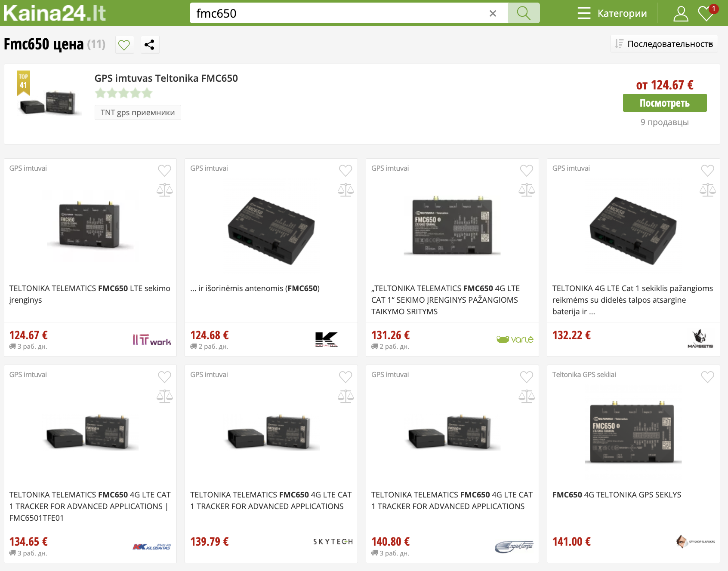Open the Последовательность sort dropdown
This screenshot has width=728, height=571.
point(664,44)
